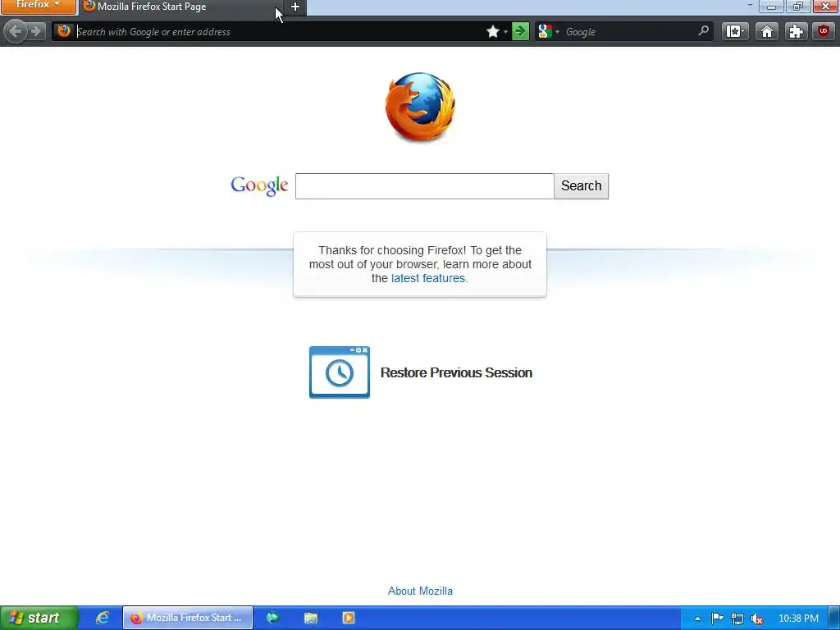Click the globe icon in taskbar
The image size is (840, 630).
[x=272, y=618]
